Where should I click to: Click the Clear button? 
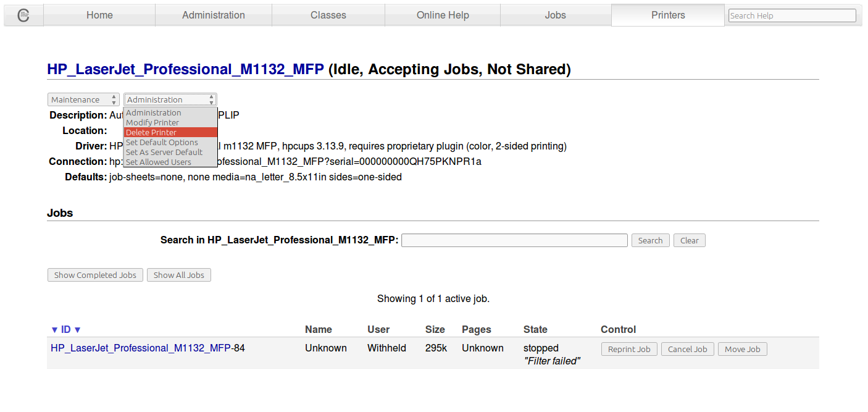[690, 240]
